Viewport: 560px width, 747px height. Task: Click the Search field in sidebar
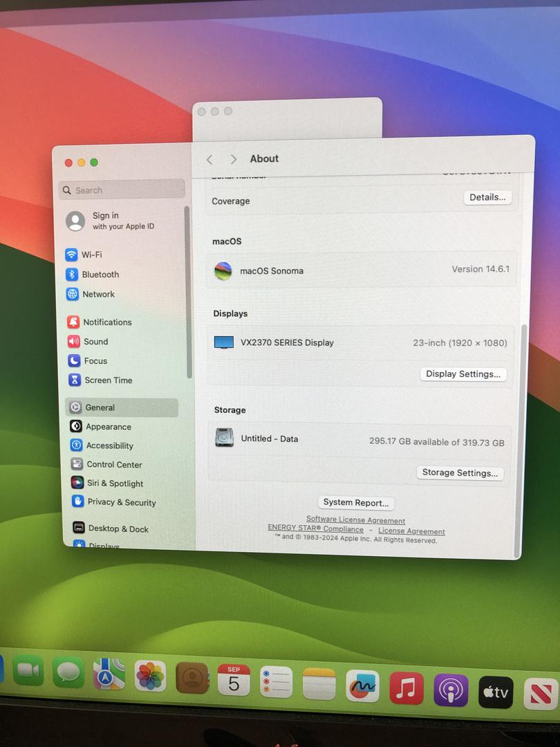click(x=122, y=190)
